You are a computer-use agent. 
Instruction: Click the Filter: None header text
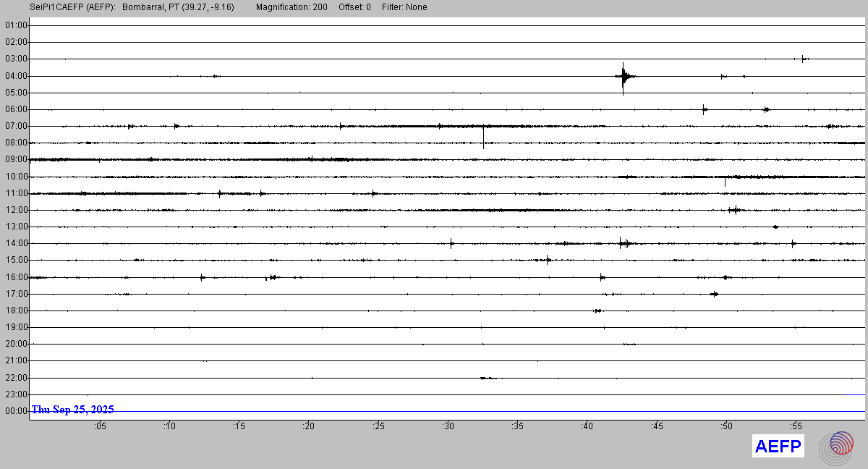click(404, 7)
